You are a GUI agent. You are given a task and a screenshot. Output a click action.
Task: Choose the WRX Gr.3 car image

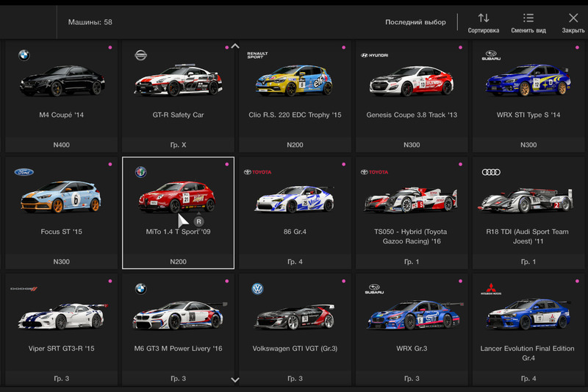coord(414,315)
